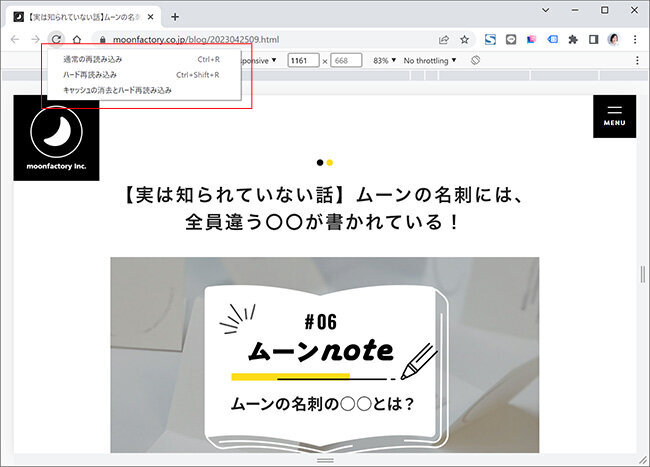
Task: Click the article headline text
Action: tap(325, 208)
